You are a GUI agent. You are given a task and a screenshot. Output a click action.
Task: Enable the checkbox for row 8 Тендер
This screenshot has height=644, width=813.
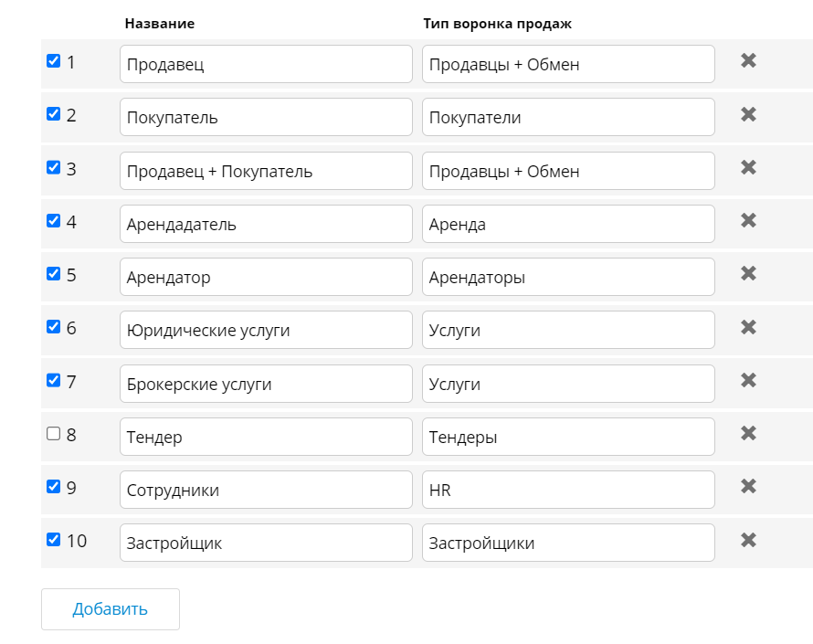53,434
